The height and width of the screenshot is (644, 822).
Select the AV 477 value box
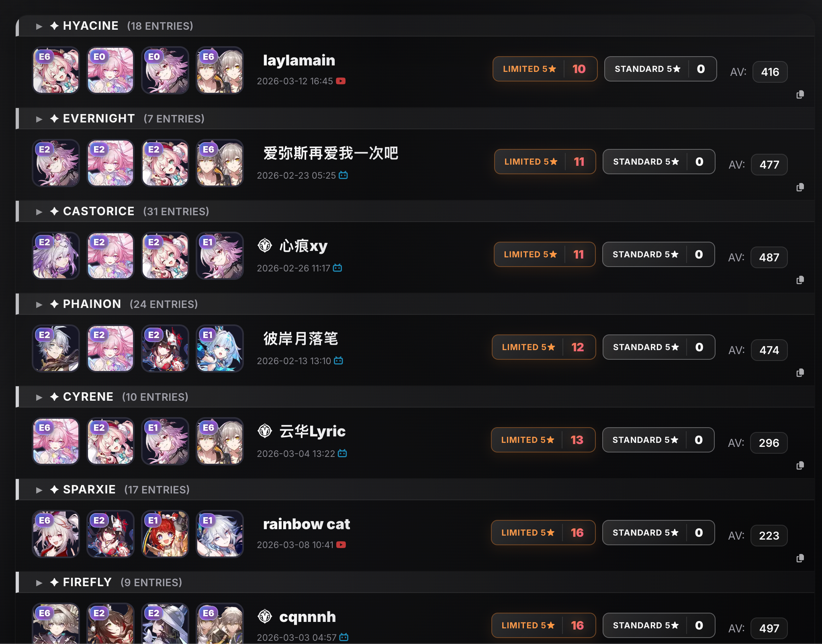tap(769, 165)
